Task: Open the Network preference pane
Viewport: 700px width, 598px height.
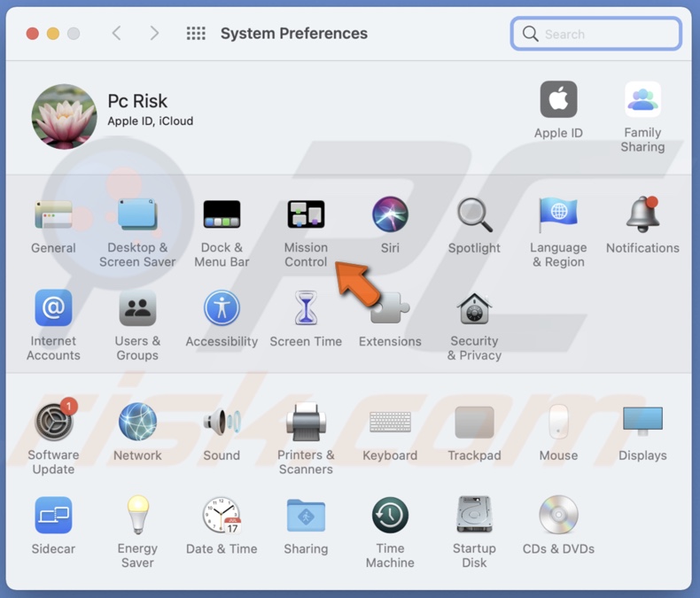Action: (137, 423)
